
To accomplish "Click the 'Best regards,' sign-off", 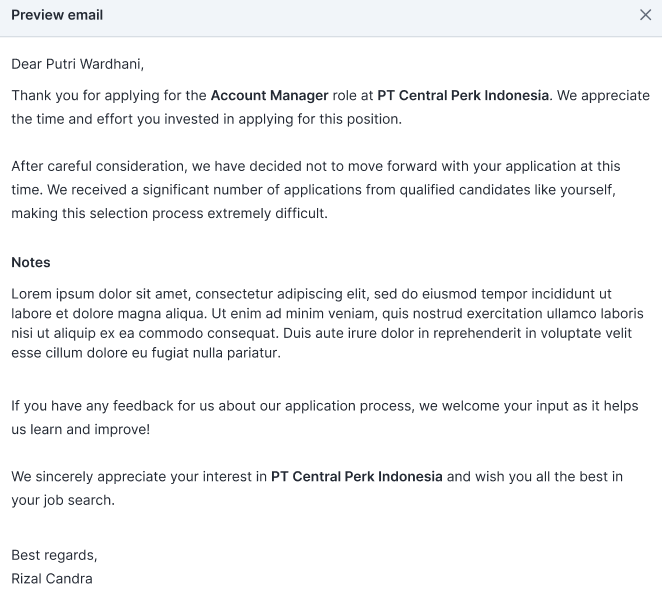I will pyautogui.click(x=54, y=555).
